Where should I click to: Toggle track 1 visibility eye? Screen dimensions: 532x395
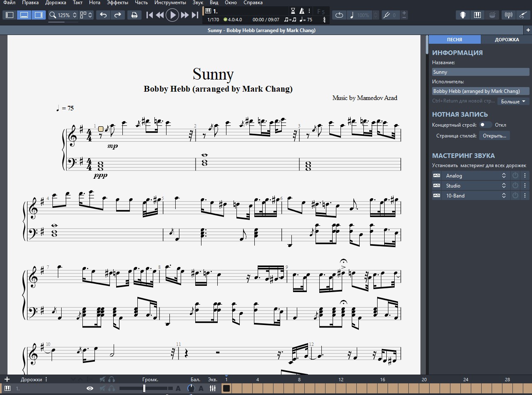tap(89, 388)
